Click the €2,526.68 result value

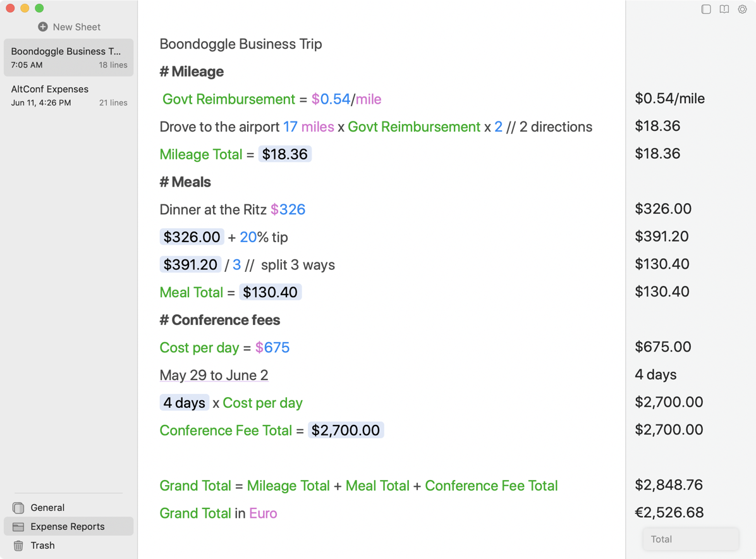(x=669, y=512)
